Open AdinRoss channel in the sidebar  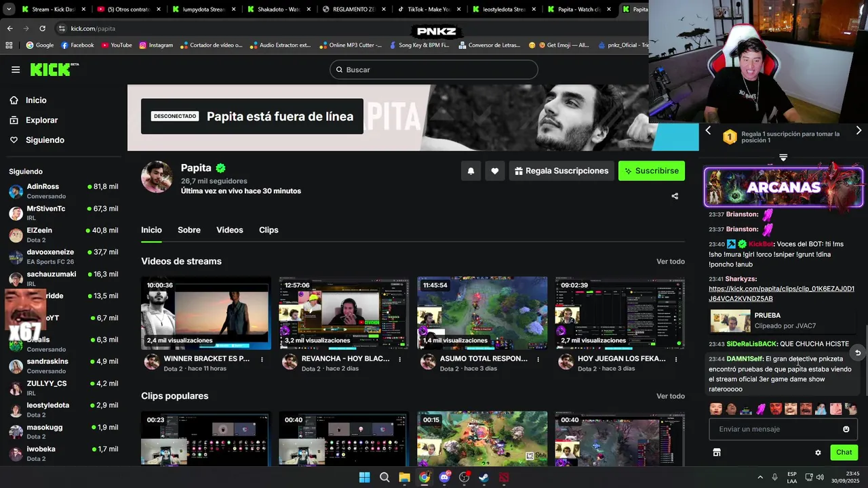(63, 191)
